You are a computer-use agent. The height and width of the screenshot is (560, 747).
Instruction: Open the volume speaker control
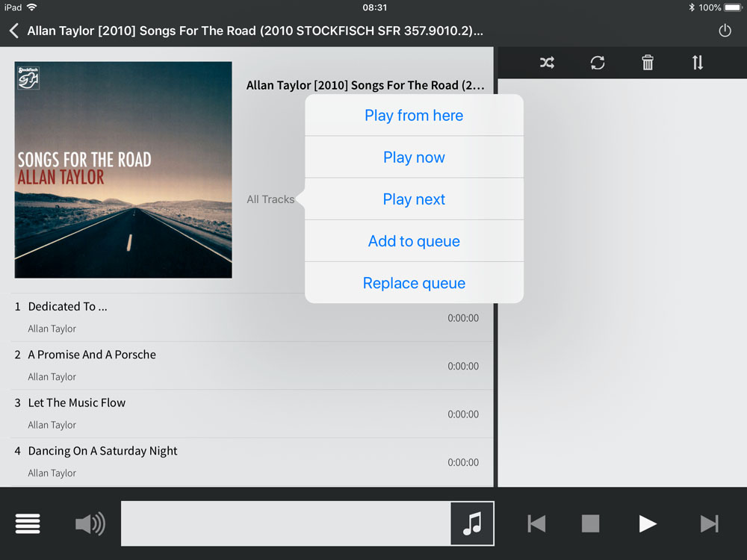pos(90,523)
